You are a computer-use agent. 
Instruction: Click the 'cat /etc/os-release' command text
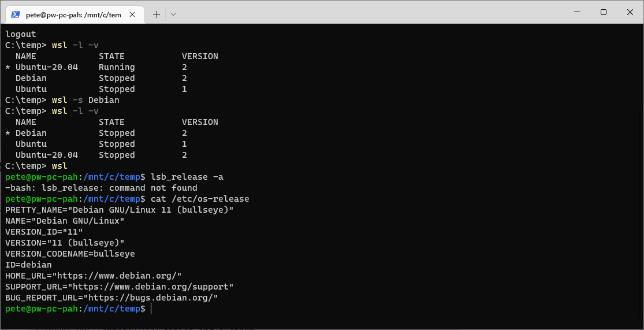click(200, 199)
